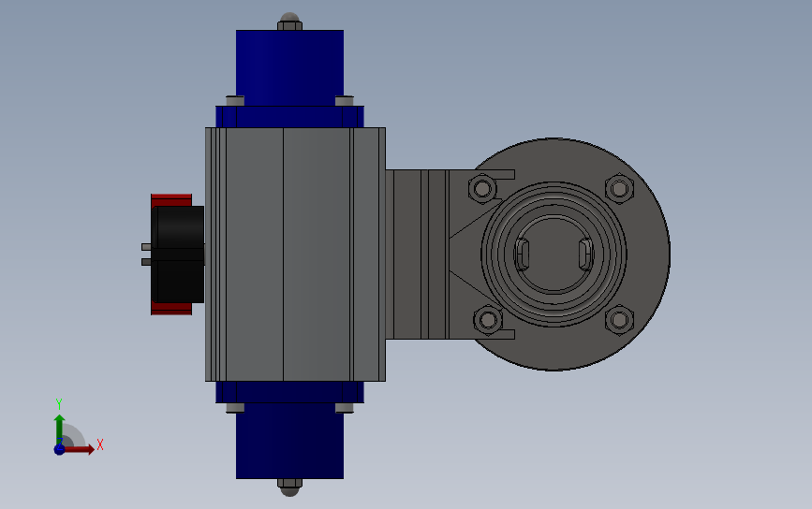Pick the upper-left hex bolt on flange
This screenshot has width=812, height=509.
(x=482, y=188)
